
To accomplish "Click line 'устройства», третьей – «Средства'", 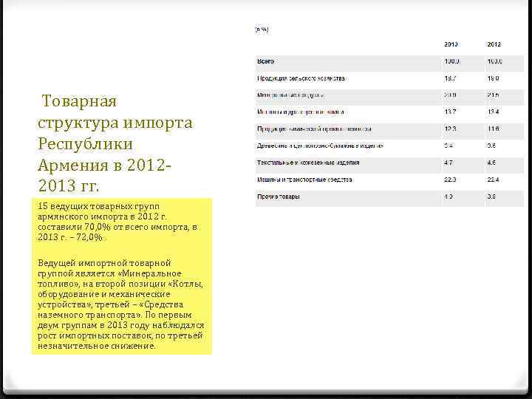I will click(110, 304).
